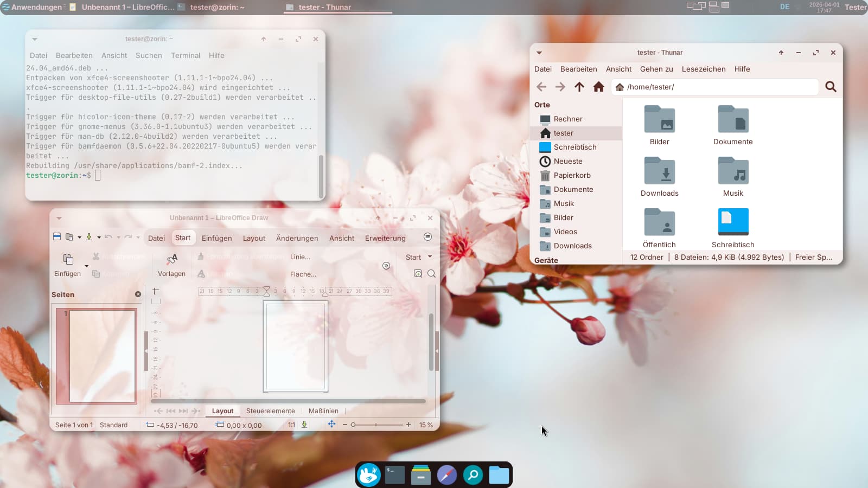Open the Downloads folder icon in file view
The height and width of the screenshot is (488, 868).
pos(659,172)
